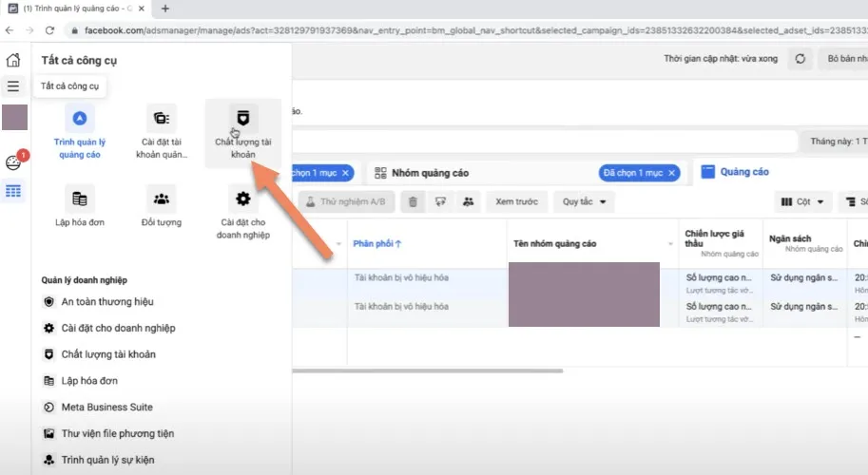Reload the page with browser reload button
This screenshot has height=475, width=868.
49,30
